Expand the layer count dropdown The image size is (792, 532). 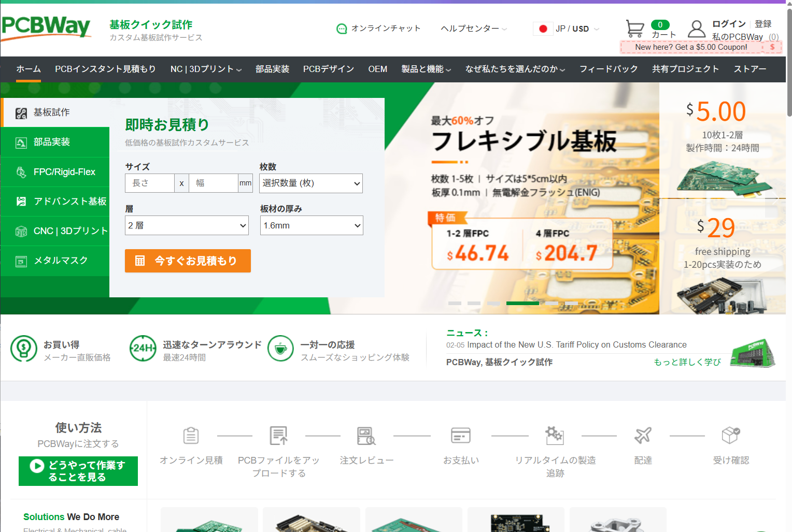point(187,225)
